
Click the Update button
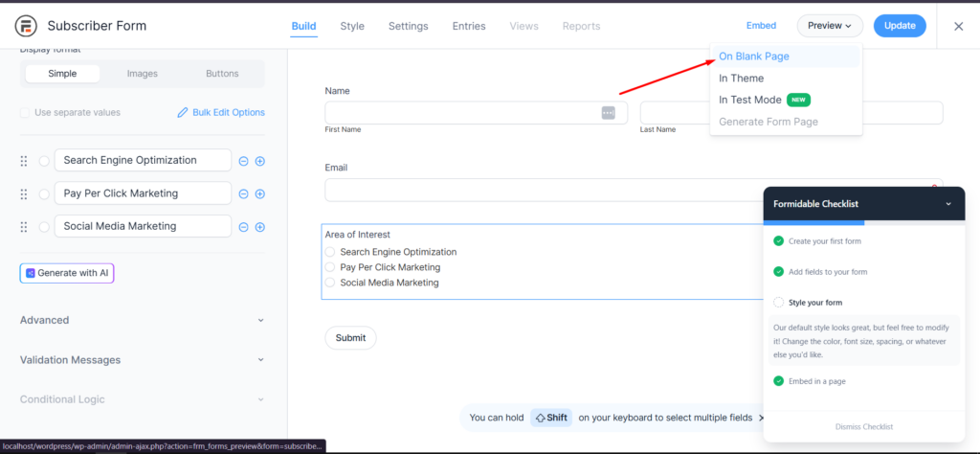(899, 26)
